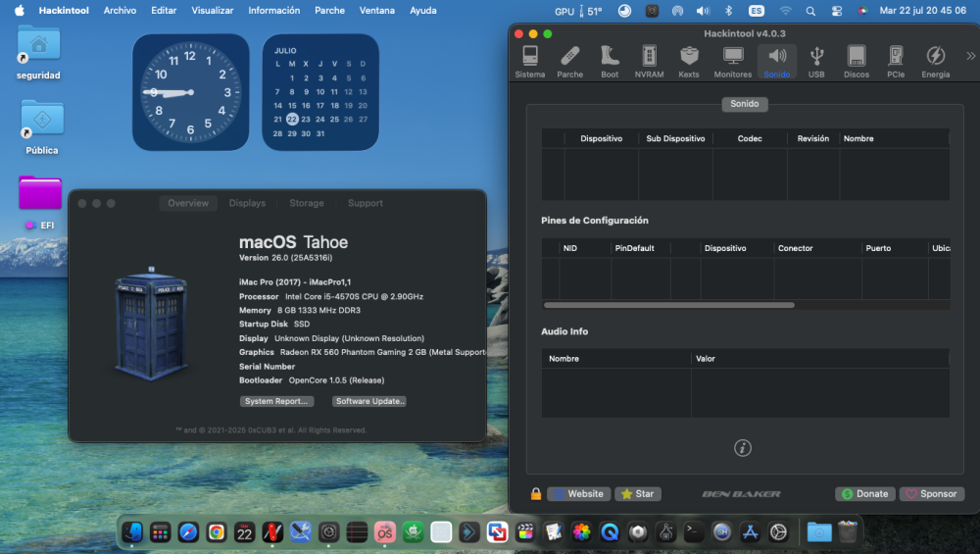Open the Energía section

point(936,61)
